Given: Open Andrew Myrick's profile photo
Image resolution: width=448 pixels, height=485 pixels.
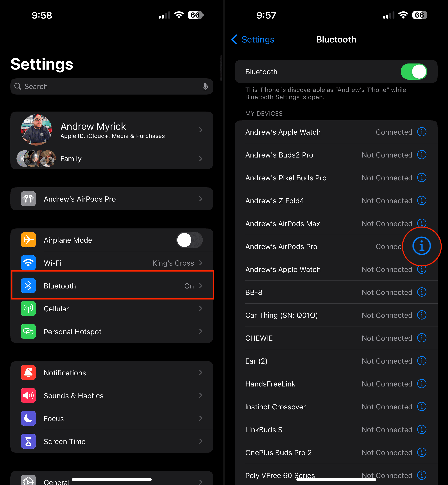Looking at the screenshot, I should [36, 130].
